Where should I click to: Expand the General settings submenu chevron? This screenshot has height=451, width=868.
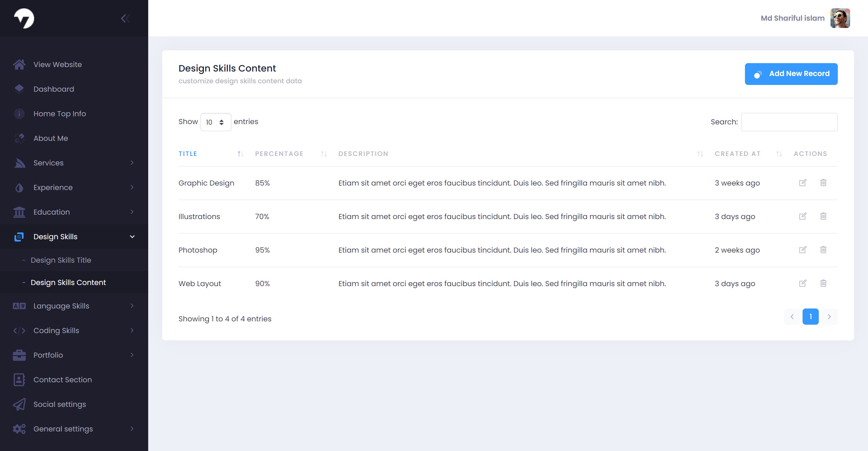pyautogui.click(x=132, y=429)
